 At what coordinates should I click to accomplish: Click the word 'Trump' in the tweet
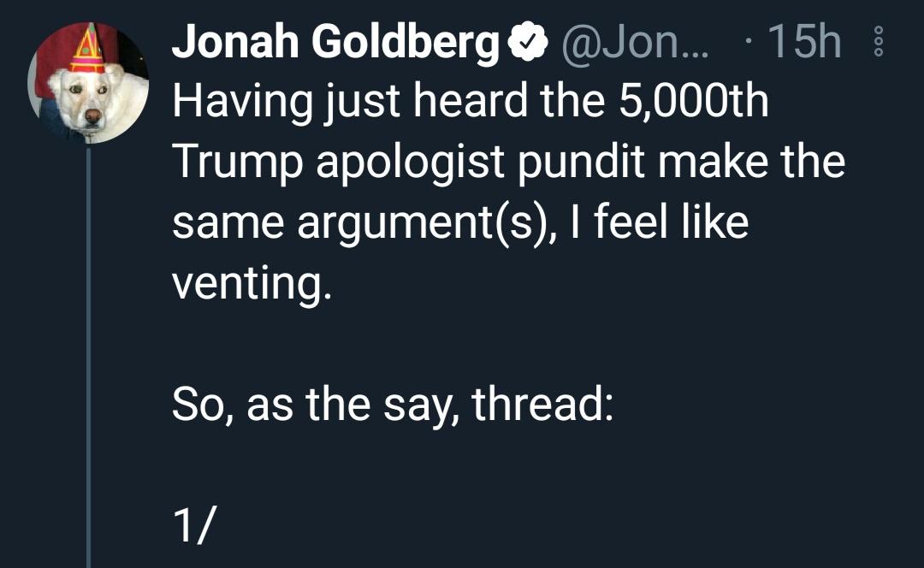pyautogui.click(x=236, y=163)
